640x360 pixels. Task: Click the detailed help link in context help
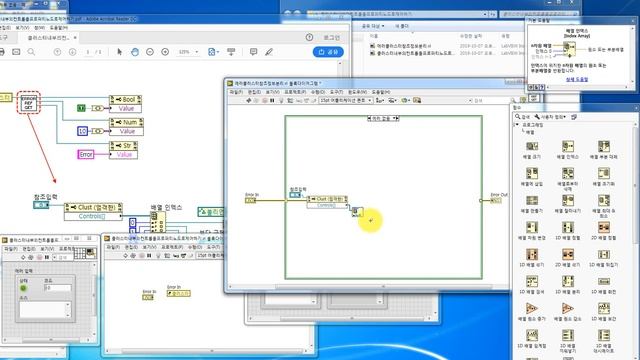(x=577, y=80)
